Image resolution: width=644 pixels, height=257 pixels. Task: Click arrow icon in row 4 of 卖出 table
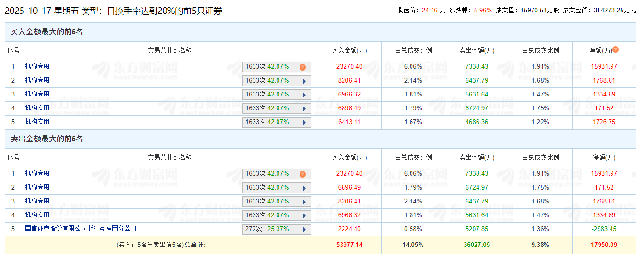click(304, 216)
